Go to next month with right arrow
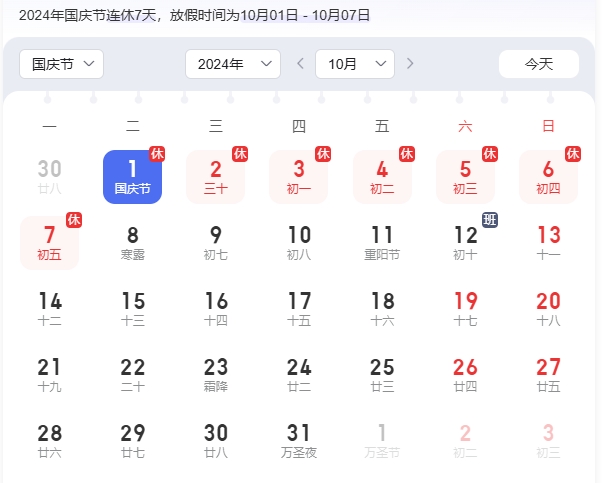Viewport: 609px width, 483px height. (x=410, y=64)
